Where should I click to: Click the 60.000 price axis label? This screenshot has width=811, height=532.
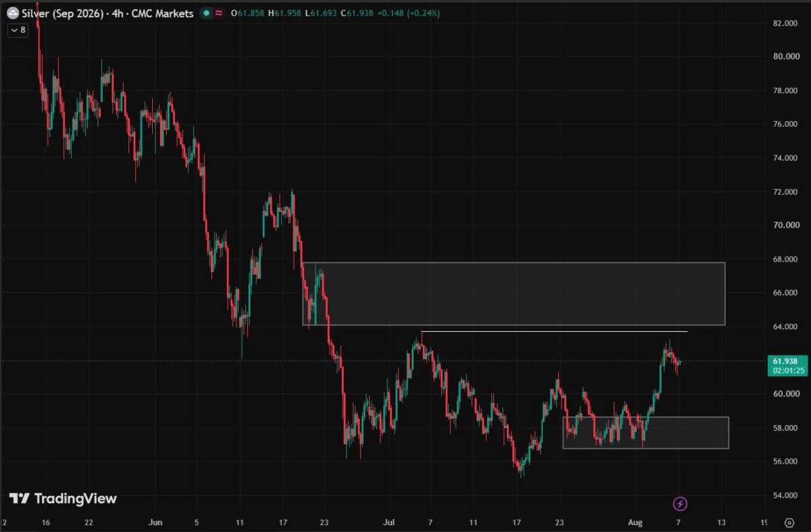tap(787, 394)
